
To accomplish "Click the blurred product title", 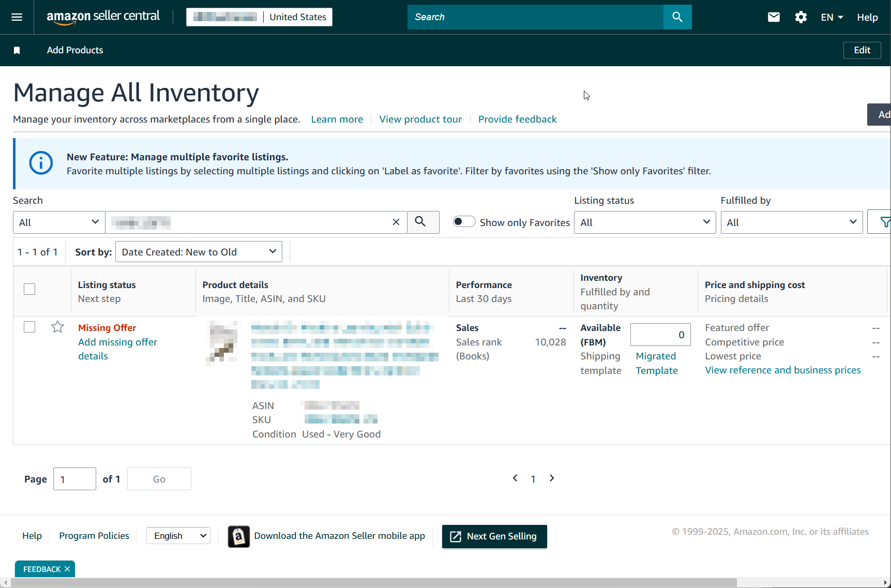I will [344, 355].
